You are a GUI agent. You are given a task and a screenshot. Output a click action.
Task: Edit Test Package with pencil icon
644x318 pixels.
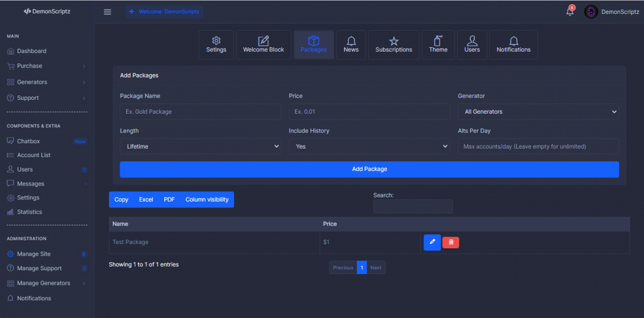[x=432, y=242]
